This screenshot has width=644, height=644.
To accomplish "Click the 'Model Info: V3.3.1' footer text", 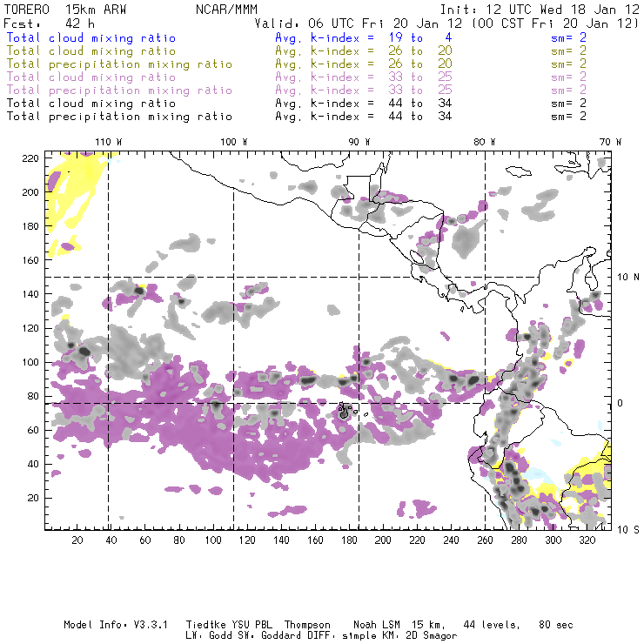I will click(x=116, y=625).
